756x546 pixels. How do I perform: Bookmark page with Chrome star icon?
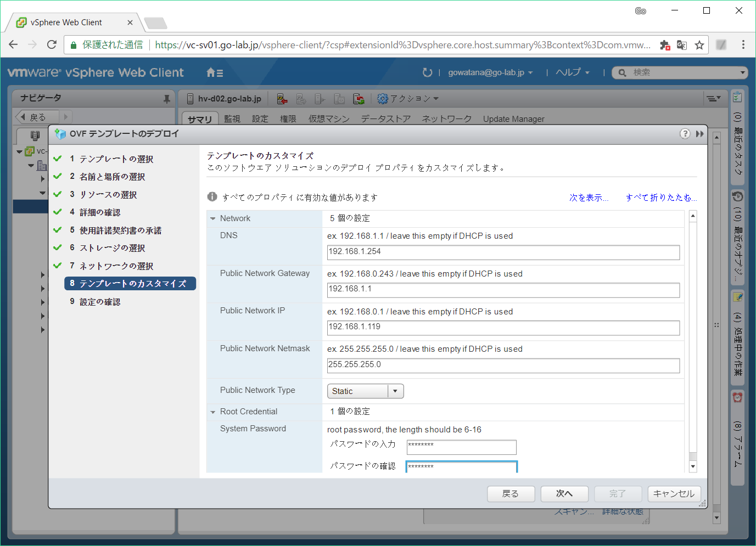tap(699, 45)
